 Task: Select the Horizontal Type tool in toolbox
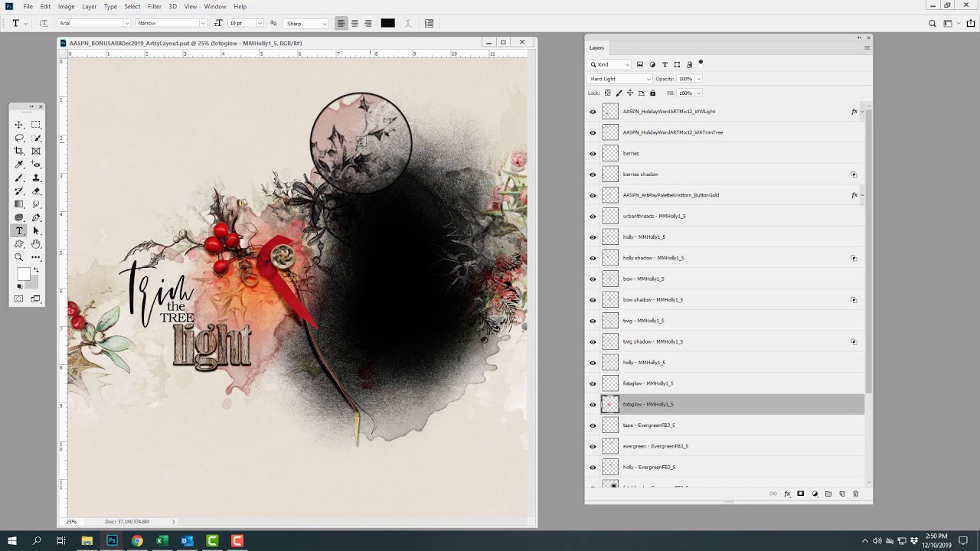coord(19,230)
